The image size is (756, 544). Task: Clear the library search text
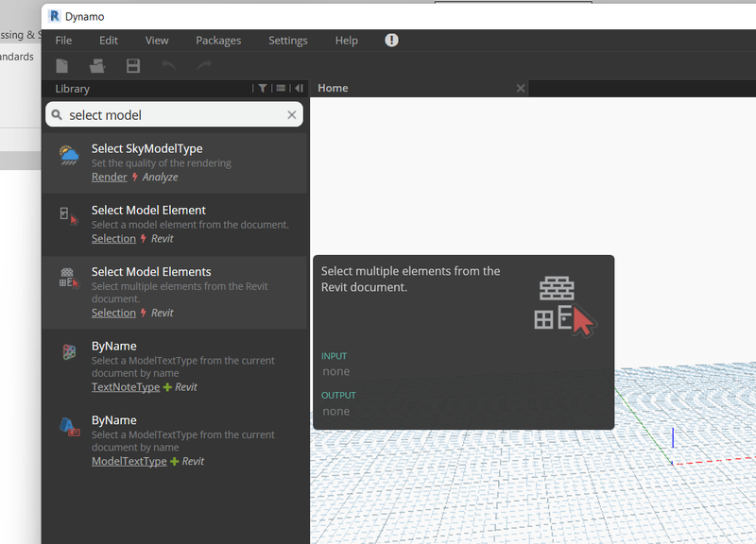[x=292, y=114]
